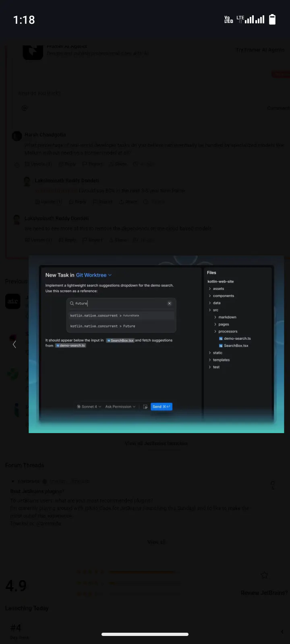Click "View all" under Forum Threads
Screen dimensions: 290x644
156,542
